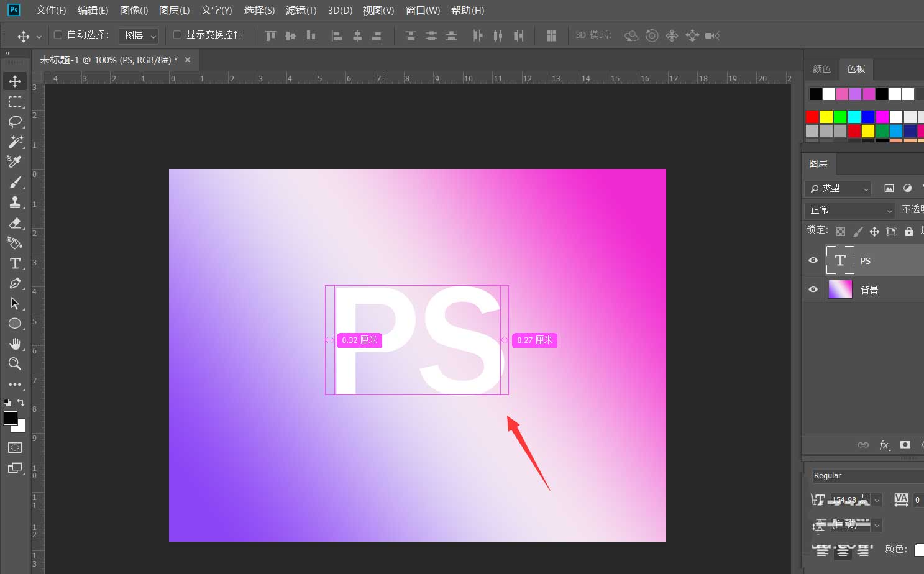Click the Auto-Align Layers button

pos(551,35)
